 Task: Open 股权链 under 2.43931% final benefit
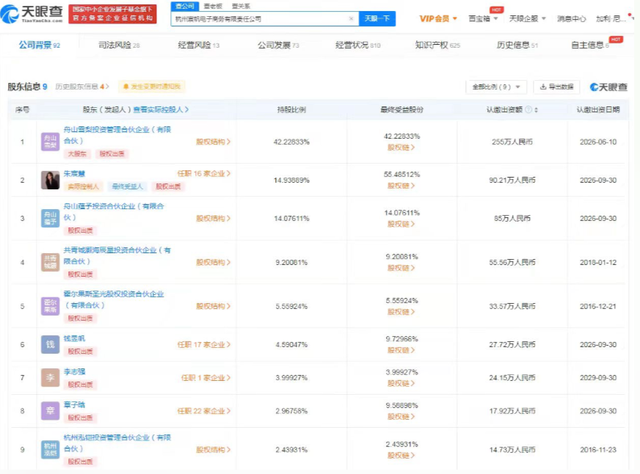pos(401,455)
